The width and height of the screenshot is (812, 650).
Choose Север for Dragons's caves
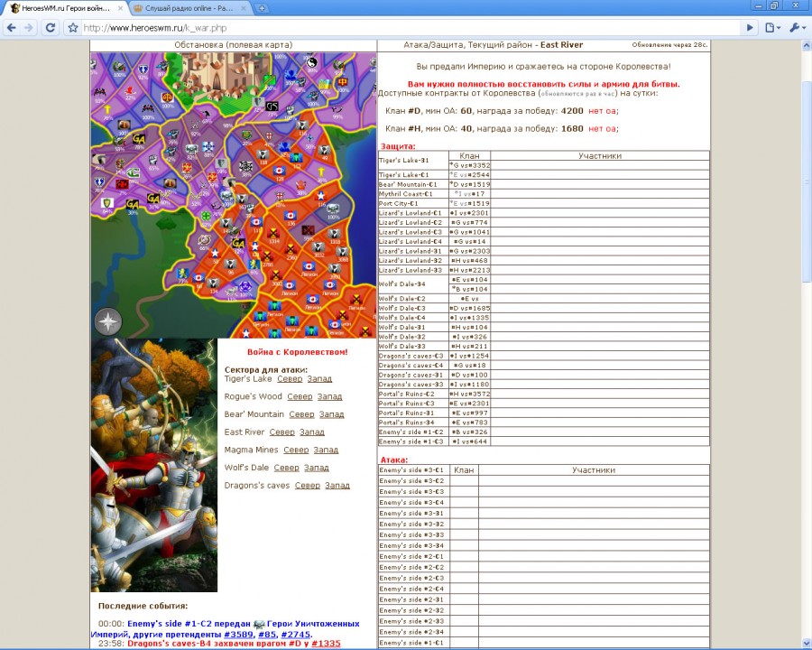pyautogui.click(x=308, y=485)
